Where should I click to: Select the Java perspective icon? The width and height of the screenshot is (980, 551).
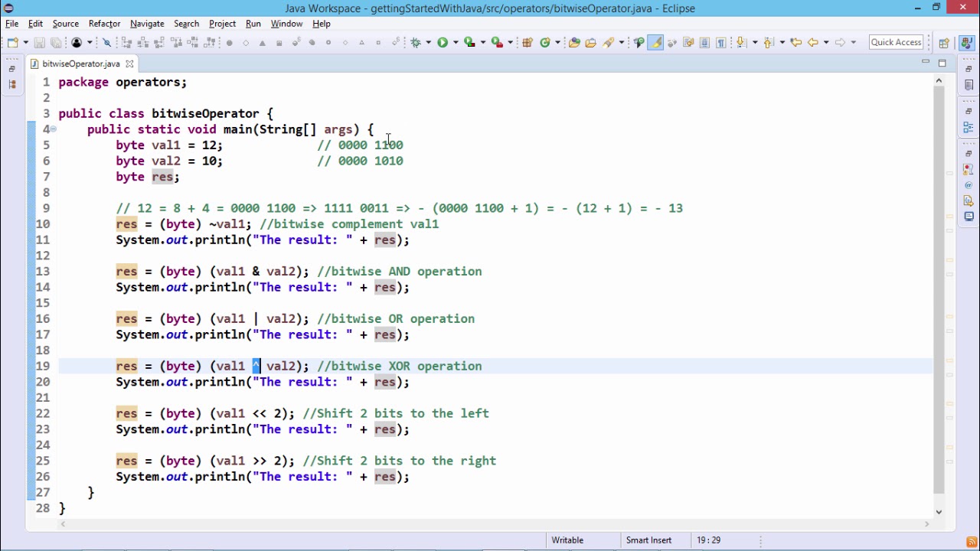coord(965,42)
